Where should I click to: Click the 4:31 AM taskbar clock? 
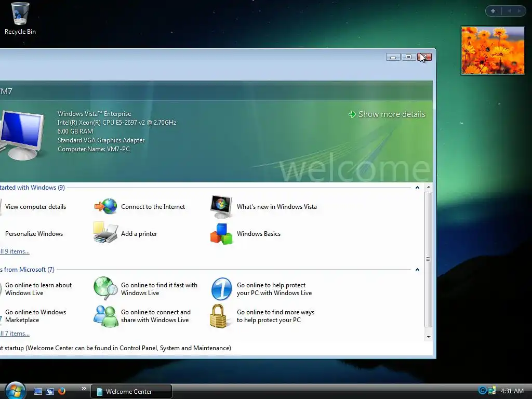click(x=512, y=391)
